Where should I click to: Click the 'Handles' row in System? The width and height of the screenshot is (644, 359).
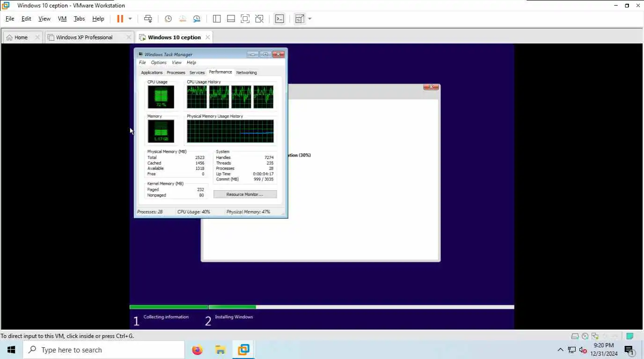(x=245, y=158)
